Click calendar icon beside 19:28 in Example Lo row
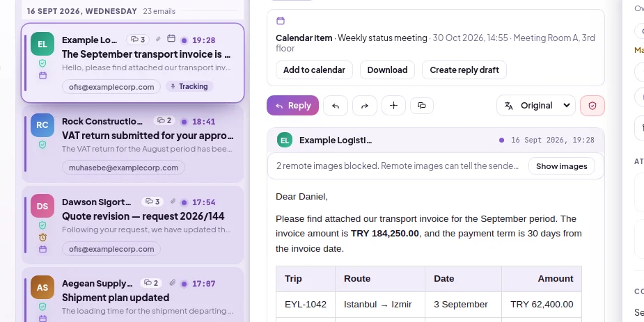644x322 pixels. (x=171, y=39)
